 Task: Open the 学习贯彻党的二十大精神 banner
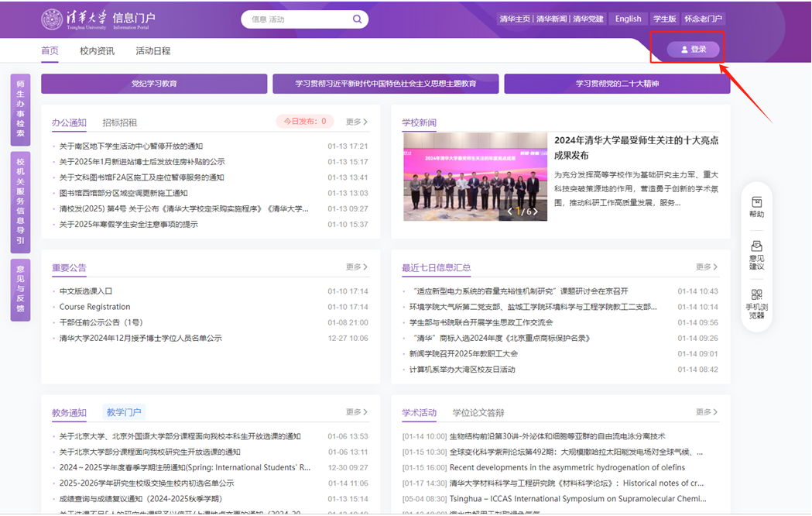(617, 84)
